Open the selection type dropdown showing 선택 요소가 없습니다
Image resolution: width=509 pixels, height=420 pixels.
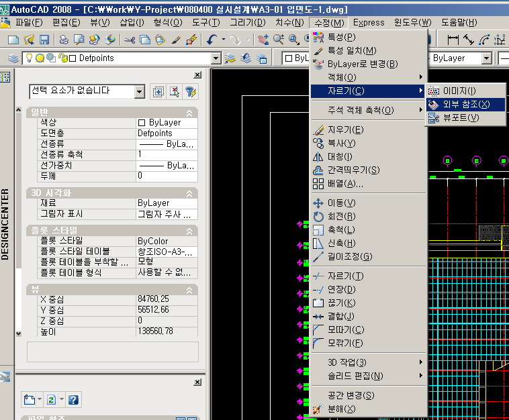point(139,91)
